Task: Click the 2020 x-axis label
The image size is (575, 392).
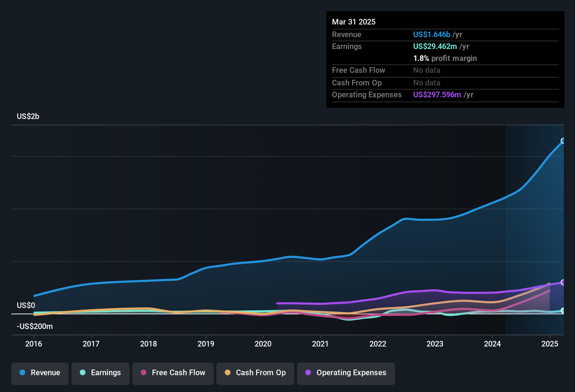Action: (263, 344)
